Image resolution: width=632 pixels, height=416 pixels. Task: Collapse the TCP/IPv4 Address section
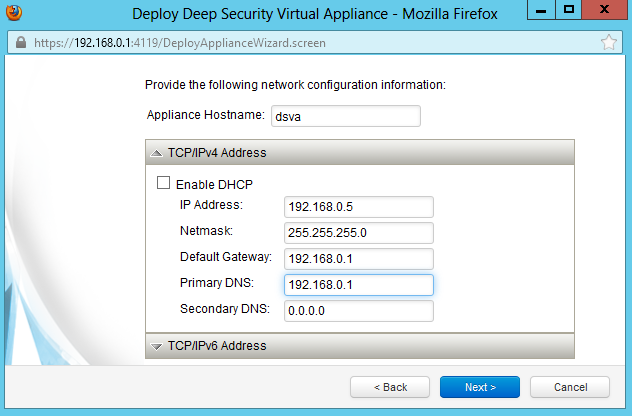[x=157, y=153]
